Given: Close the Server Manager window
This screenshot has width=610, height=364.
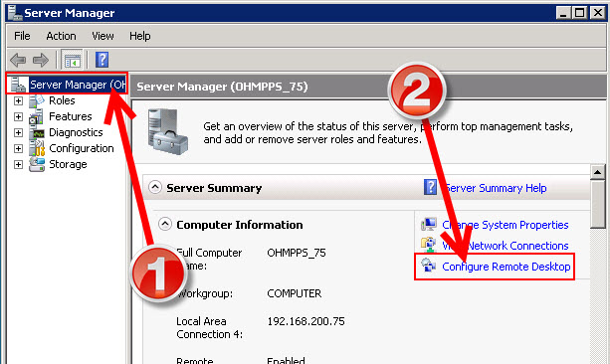Looking at the screenshot, I should coord(597,13).
